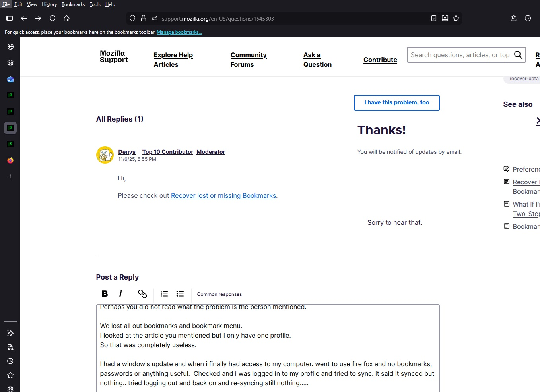This screenshot has width=540, height=392.
Task: Open the Help menu
Action: 110,4
